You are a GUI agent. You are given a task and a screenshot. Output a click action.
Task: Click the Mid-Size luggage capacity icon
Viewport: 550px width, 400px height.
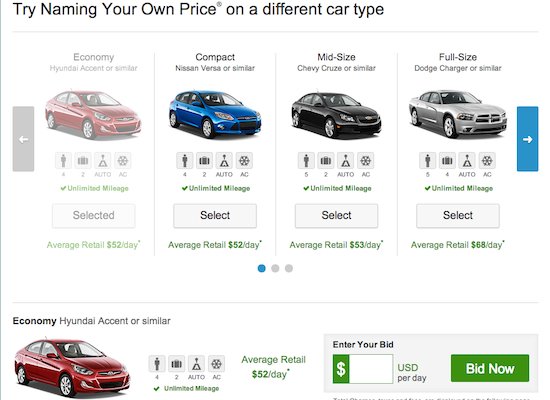[x=326, y=161]
